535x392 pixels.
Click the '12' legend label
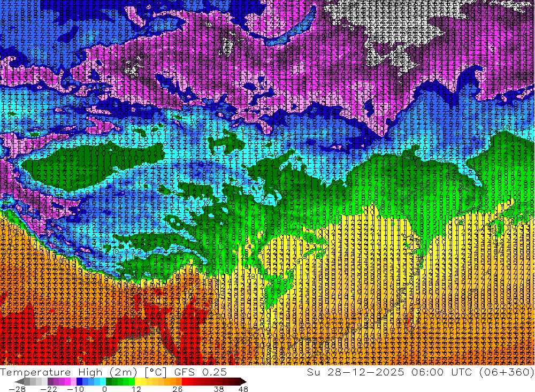(x=136, y=389)
